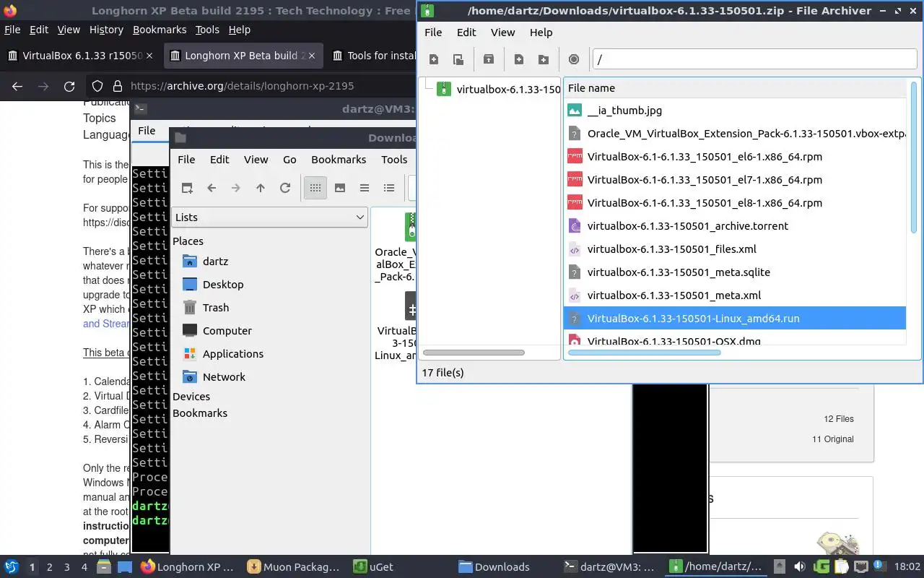This screenshot has width=924, height=578.
Task: Click the Stop operation icon in File Archiver
Action: click(574, 59)
